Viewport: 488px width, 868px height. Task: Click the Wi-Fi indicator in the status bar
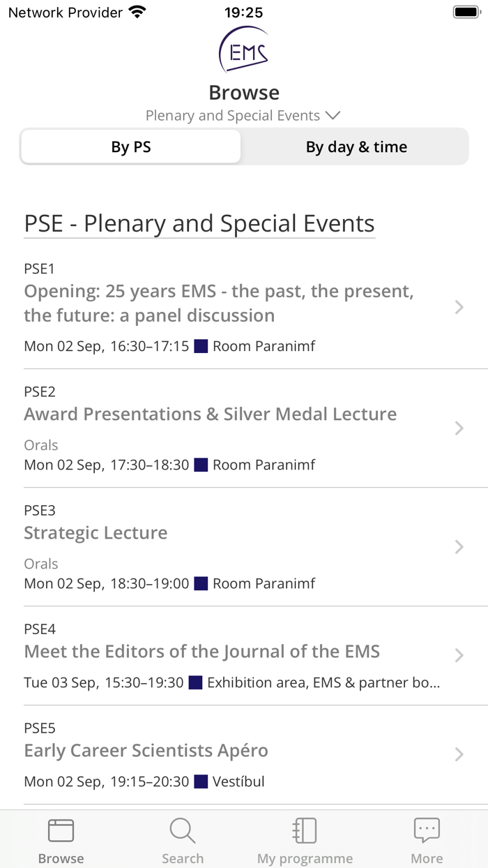coord(137,11)
